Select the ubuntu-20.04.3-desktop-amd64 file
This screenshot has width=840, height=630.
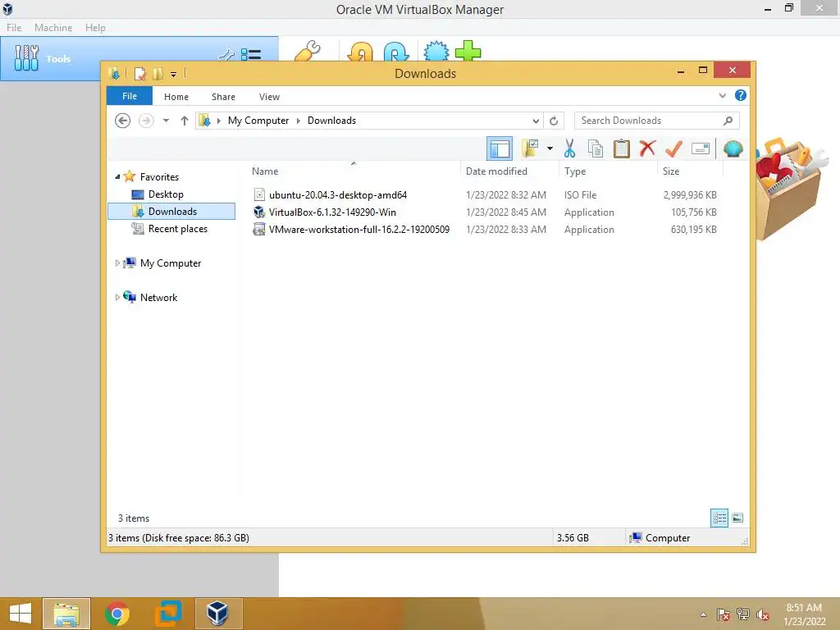(x=337, y=195)
